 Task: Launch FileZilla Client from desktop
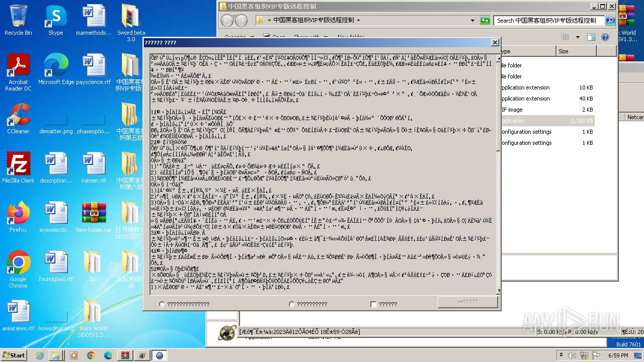click(18, 168)
